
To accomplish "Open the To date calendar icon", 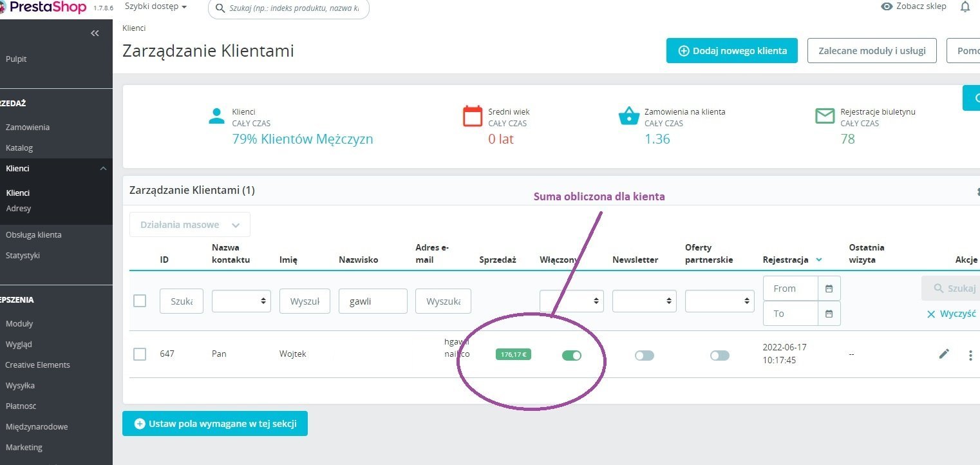I will click(829, 314).
